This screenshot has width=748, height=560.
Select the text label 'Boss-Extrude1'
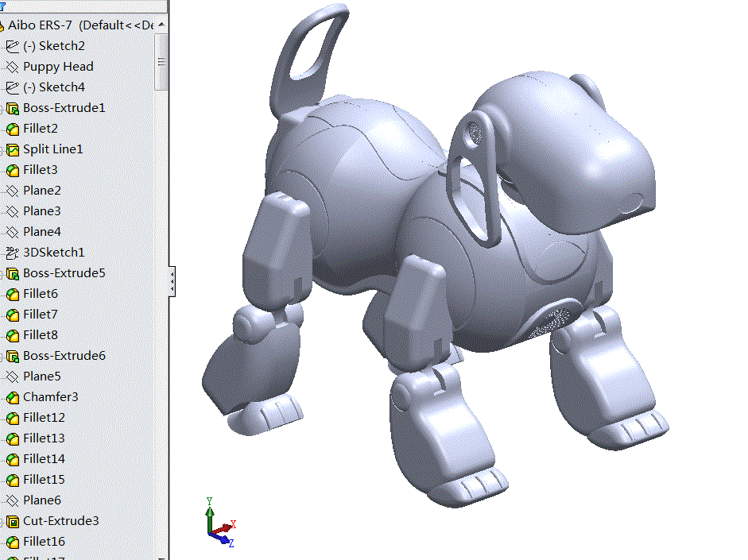pos(64,108)
